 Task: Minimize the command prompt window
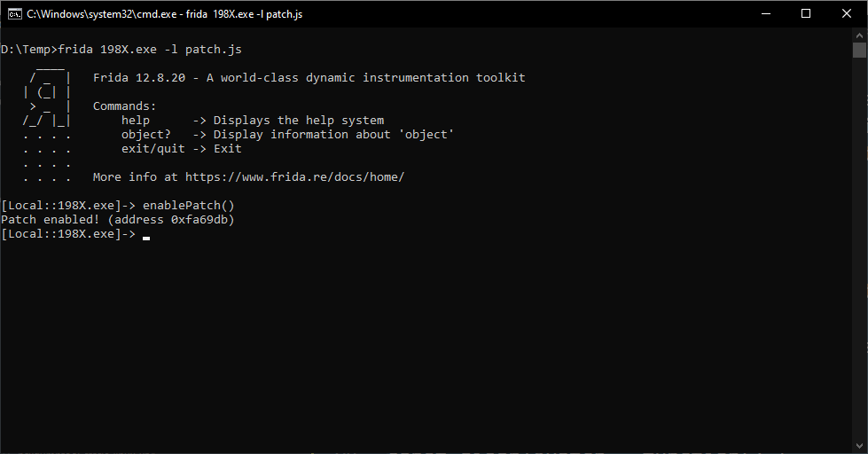pos(766,14)
